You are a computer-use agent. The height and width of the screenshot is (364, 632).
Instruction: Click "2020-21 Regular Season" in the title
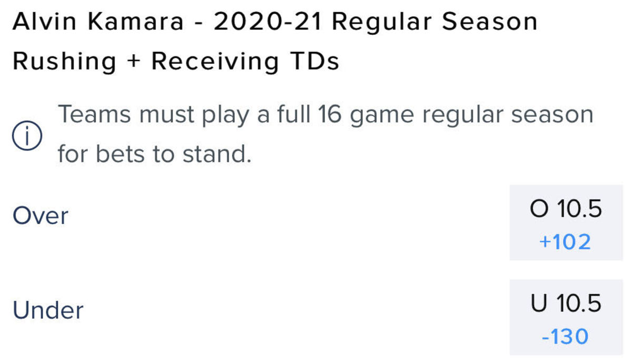[x=376, y=22]
